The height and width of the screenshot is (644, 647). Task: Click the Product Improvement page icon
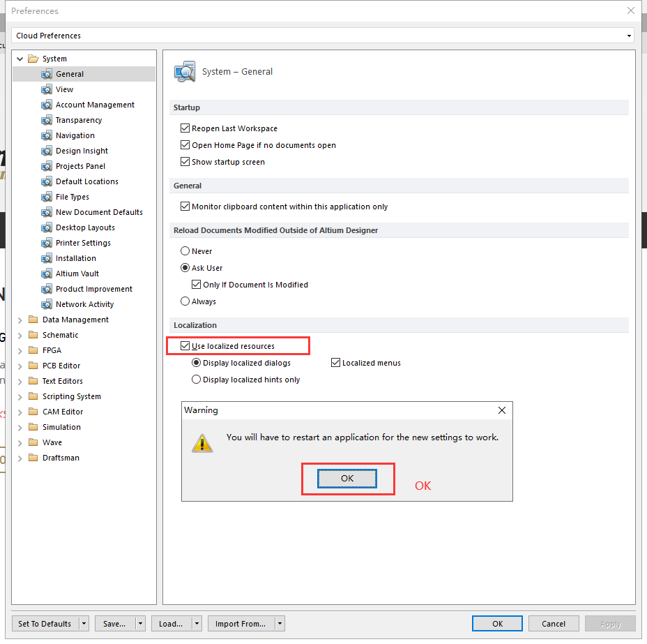47,289
